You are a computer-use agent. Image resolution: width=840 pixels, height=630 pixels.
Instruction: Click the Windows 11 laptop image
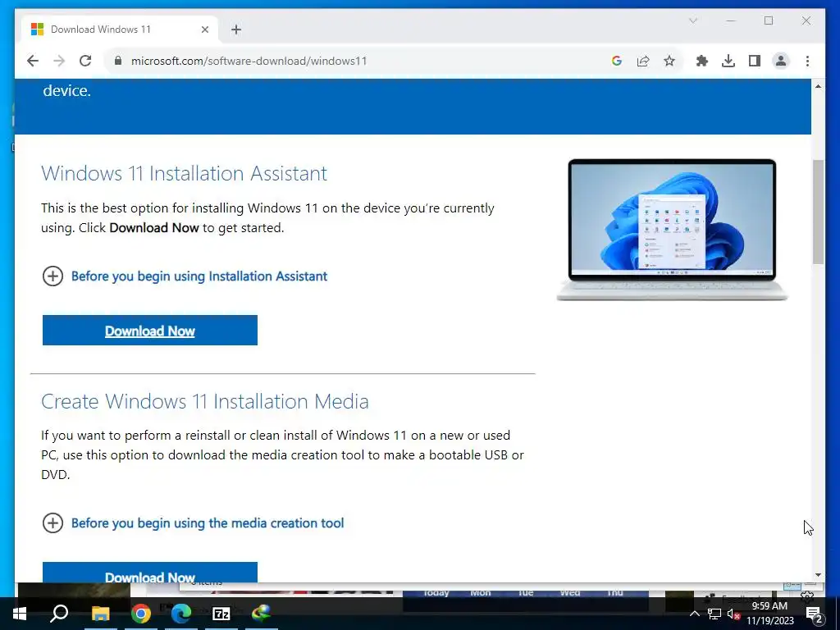pyautogui.click(x=673, y=230)
